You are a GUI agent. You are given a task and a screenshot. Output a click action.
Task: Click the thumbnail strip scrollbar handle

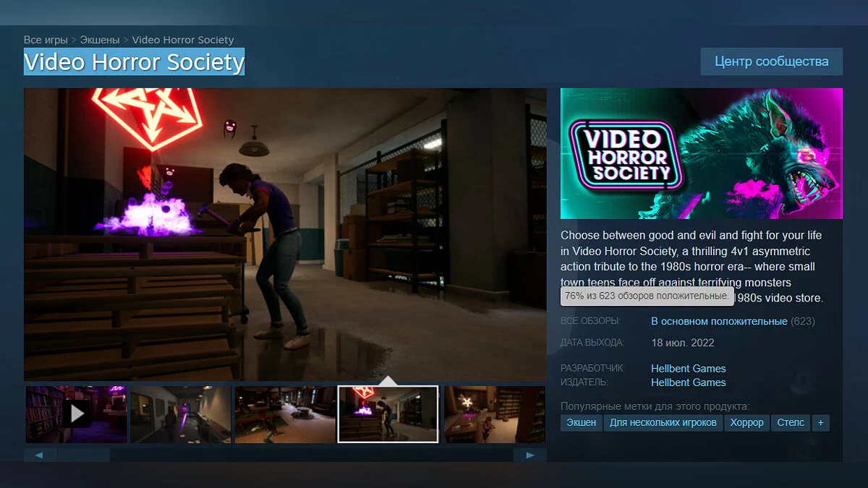(84, 455)
